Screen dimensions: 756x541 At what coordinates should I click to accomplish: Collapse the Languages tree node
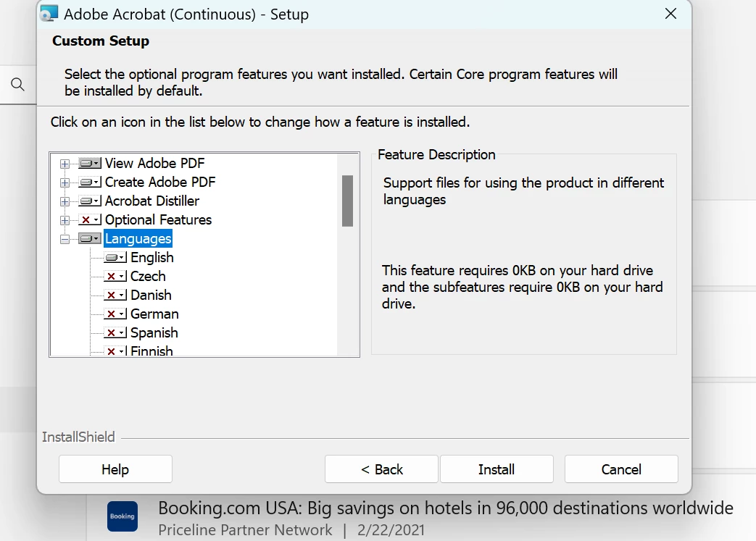65,239
